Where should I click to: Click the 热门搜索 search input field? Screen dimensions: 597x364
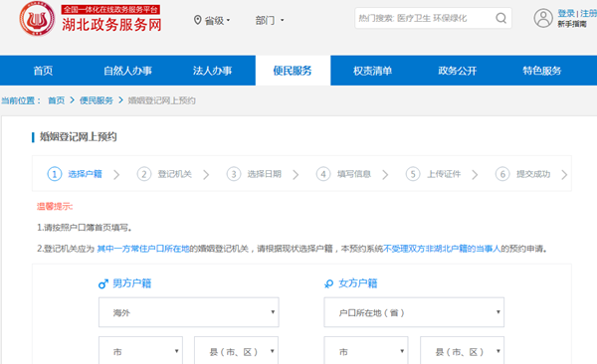click(x=424, y=18)
